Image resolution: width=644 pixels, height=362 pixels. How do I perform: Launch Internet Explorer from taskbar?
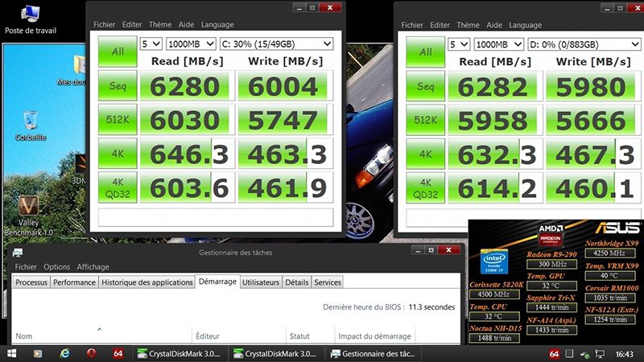tap(64, 353)
